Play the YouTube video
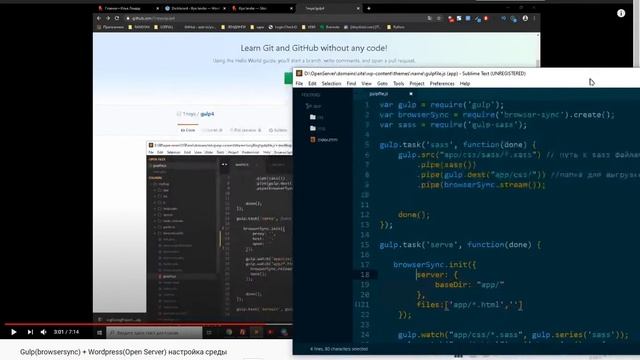640x360 pixels. (13, 332)
